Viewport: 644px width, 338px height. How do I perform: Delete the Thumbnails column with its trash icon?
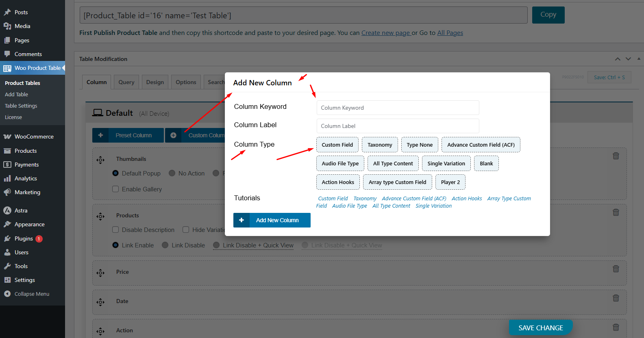[x=616, y=156]
